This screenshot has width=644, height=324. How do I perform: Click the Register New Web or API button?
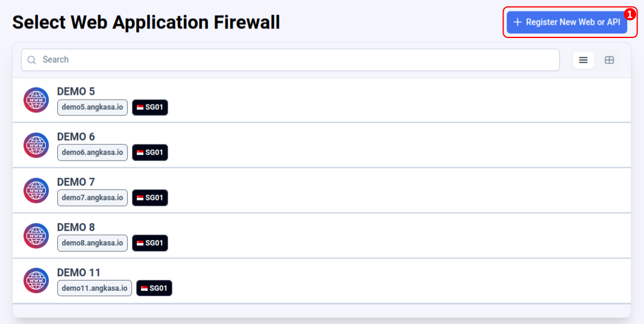[x=566, y=22]
